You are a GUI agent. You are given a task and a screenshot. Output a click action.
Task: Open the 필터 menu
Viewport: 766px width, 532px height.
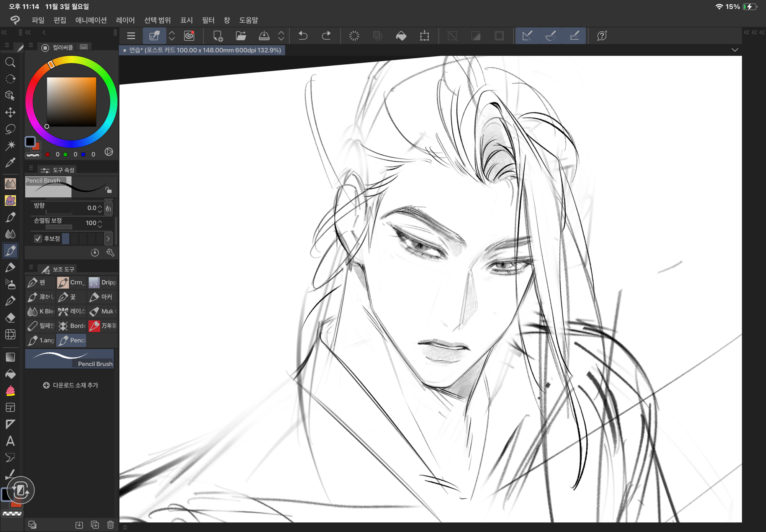[x=208, y=20]
